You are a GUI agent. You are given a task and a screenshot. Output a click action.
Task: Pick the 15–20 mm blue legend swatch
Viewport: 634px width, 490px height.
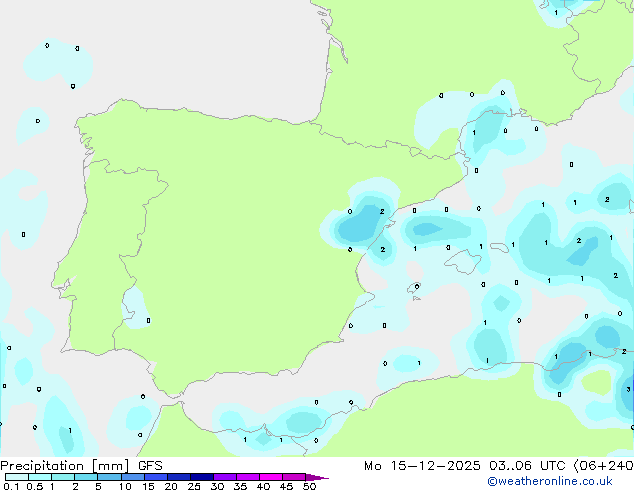pos(156,477)
